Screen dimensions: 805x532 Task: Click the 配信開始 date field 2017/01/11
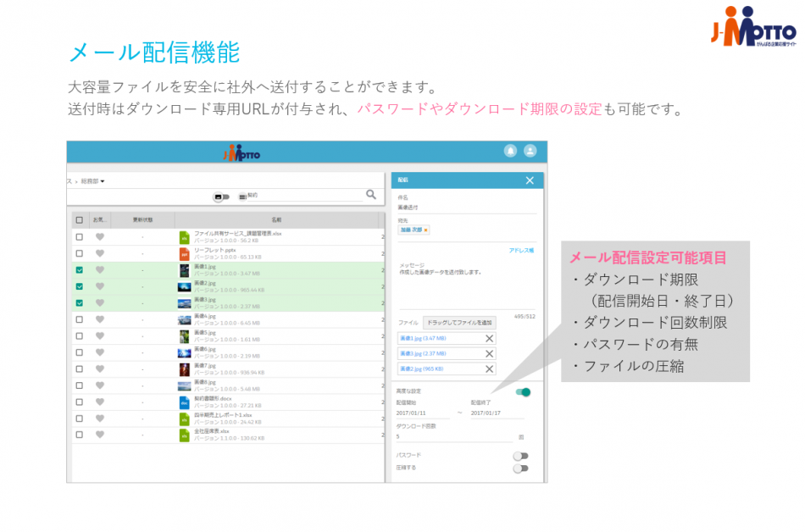[x=423, y=413]
